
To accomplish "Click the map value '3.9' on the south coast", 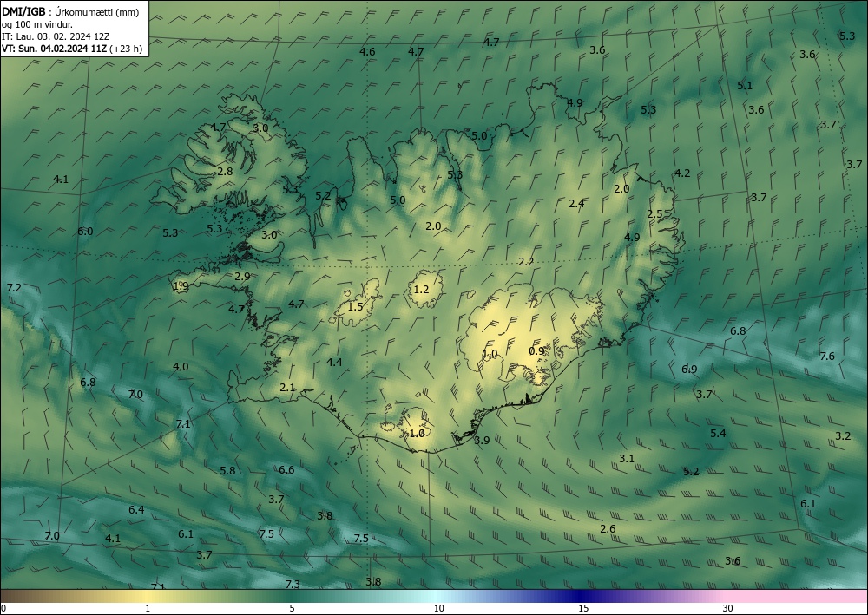I will (482, 441).
